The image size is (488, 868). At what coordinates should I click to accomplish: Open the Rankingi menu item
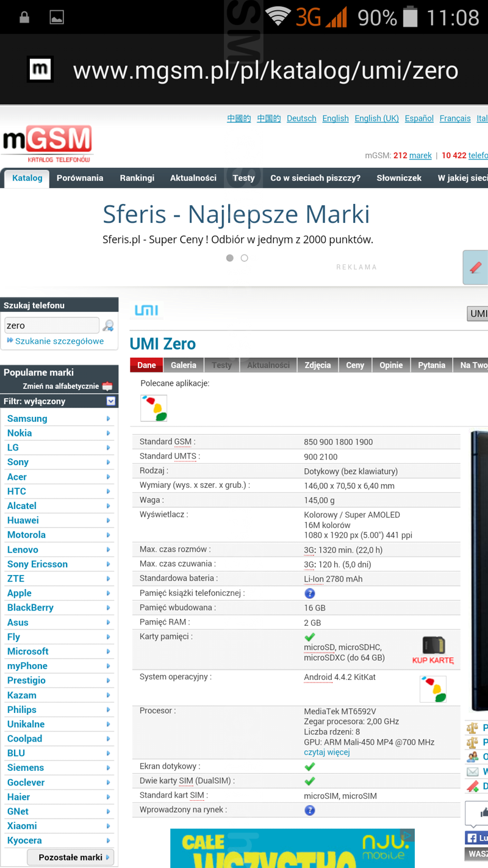137,178
